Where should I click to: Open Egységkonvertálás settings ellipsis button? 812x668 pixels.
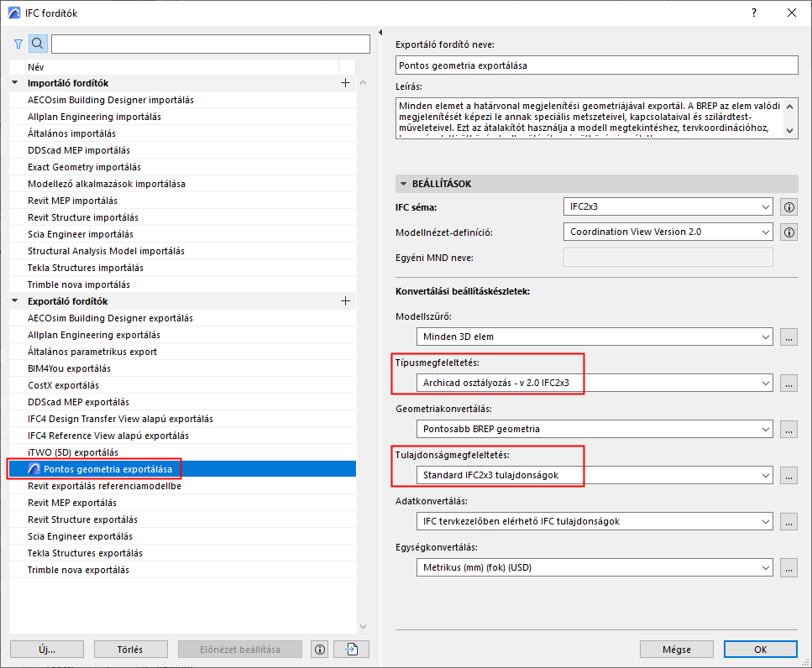788,567
